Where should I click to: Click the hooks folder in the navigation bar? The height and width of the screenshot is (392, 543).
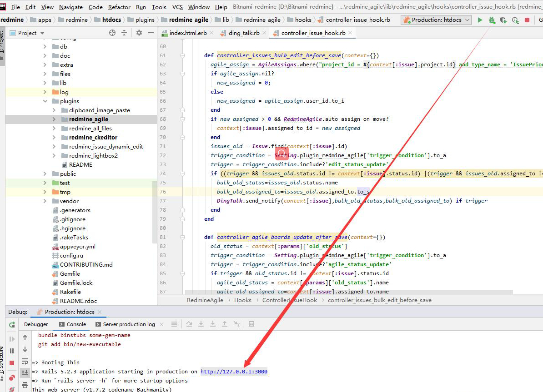(299, 20)
